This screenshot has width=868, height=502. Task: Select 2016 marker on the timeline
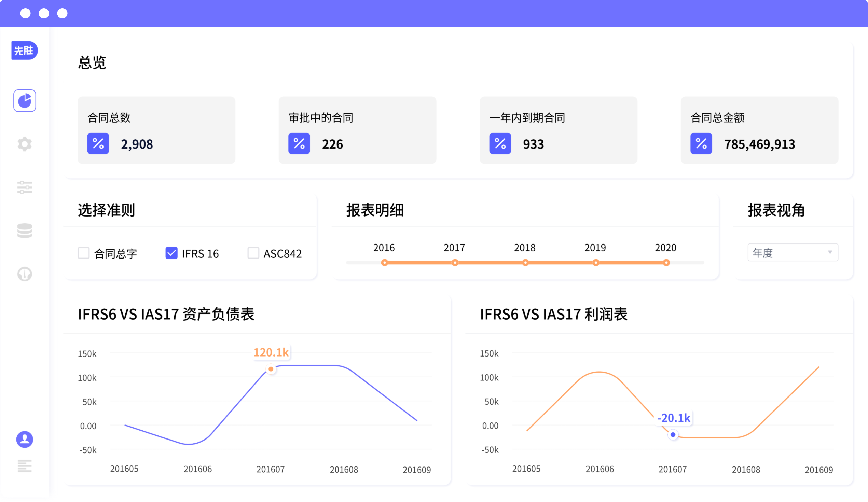click(x=384, y=263)
